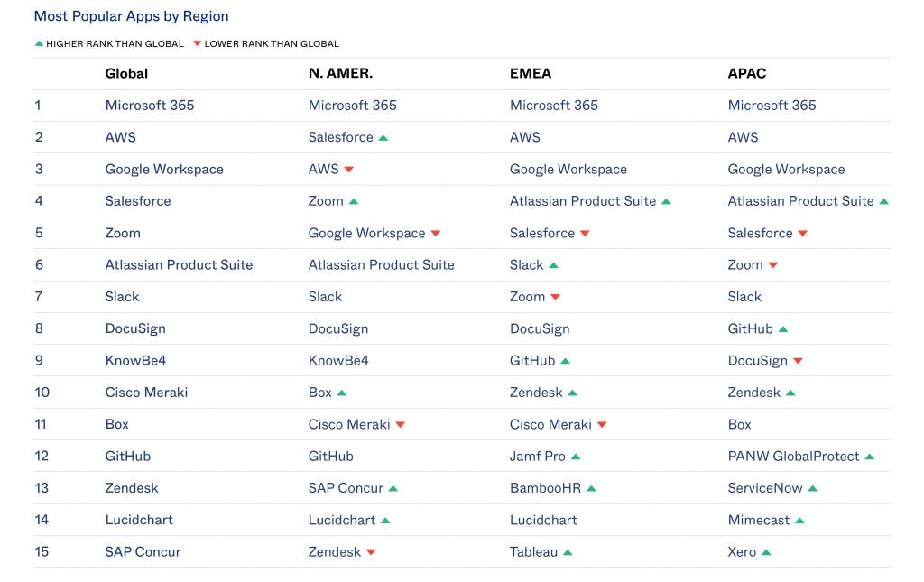This screenshot has width=924, height=582.
Task: Click green up arrow beside N. AMER. Salesforce
Action: (x=383, y=138)
